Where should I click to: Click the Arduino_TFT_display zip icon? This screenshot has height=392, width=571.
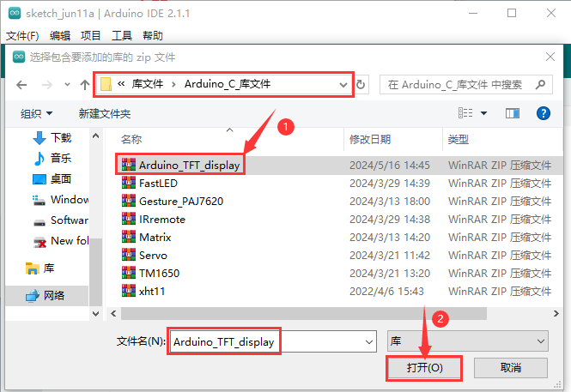pos(129,165)
